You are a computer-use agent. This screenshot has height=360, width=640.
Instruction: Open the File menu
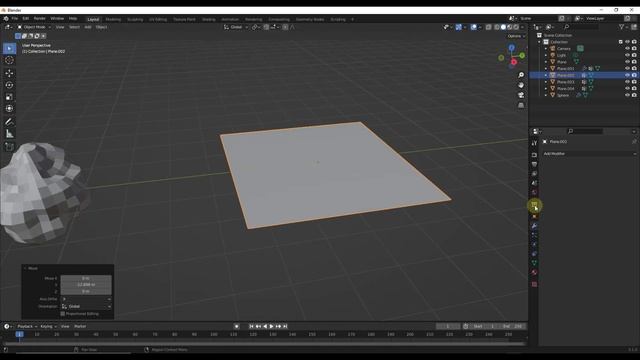point(15,19)
